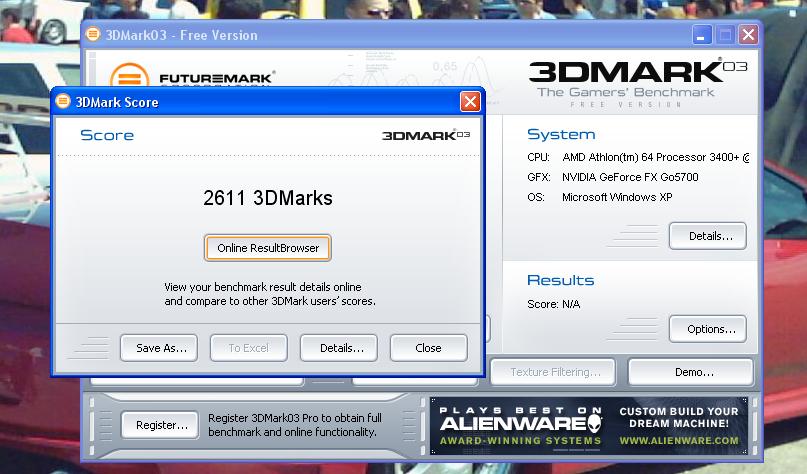Image resolution: width=807 pixels, height=474 pixels.
Task: Click the disabled To Excel button
Action: pyautogui.click(x=249, y=348)
